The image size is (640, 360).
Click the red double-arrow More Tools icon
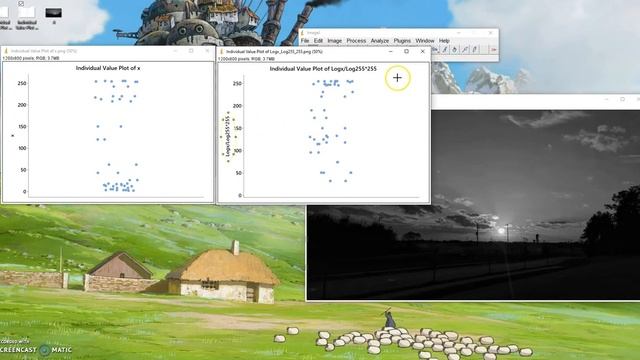493,50
